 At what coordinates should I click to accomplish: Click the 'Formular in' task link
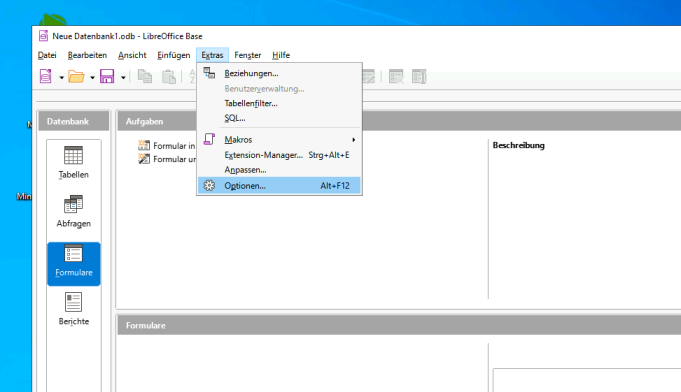pos(174,146)
